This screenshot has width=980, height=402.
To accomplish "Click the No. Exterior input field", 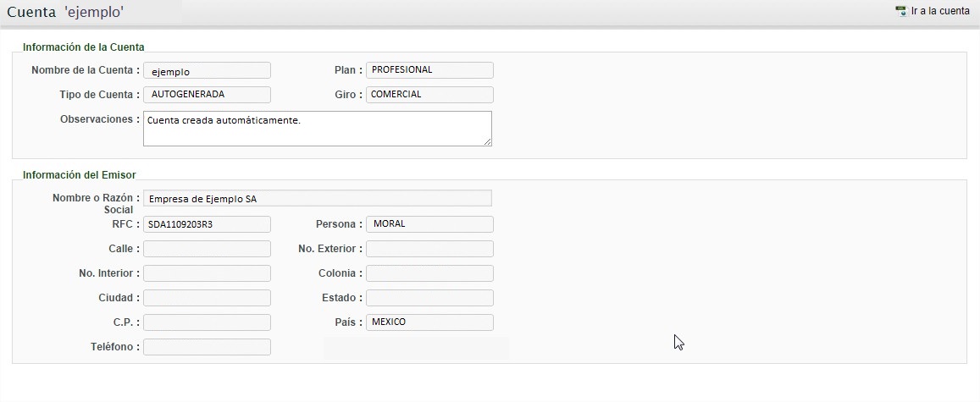I will click(x=429, y=249).
